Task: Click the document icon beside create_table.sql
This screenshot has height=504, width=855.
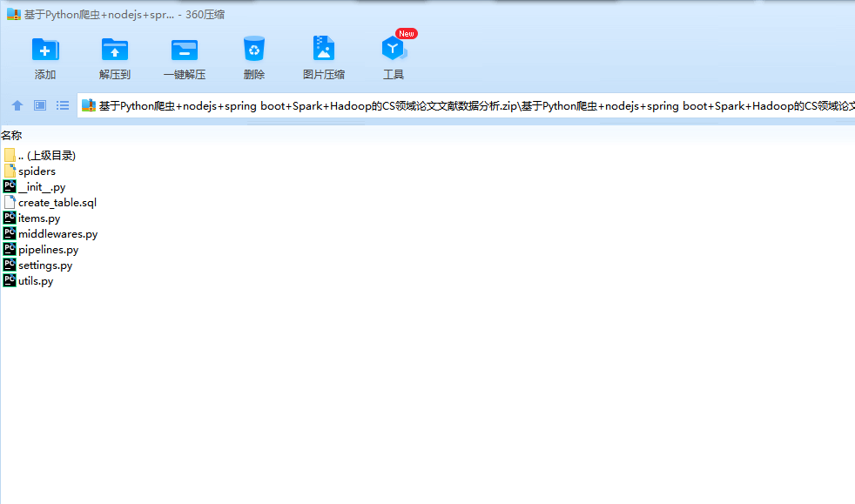Action: coord(10,202)
